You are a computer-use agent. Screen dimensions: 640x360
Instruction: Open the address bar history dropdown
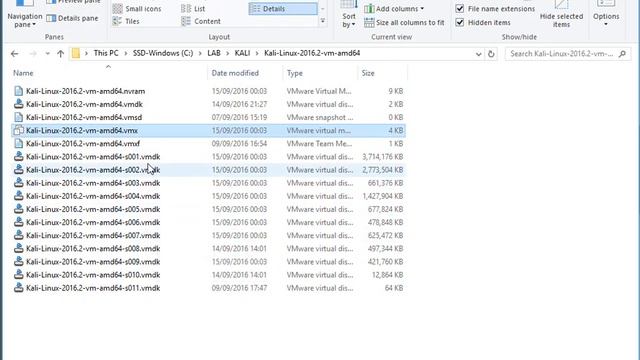(x=478, y=54)
